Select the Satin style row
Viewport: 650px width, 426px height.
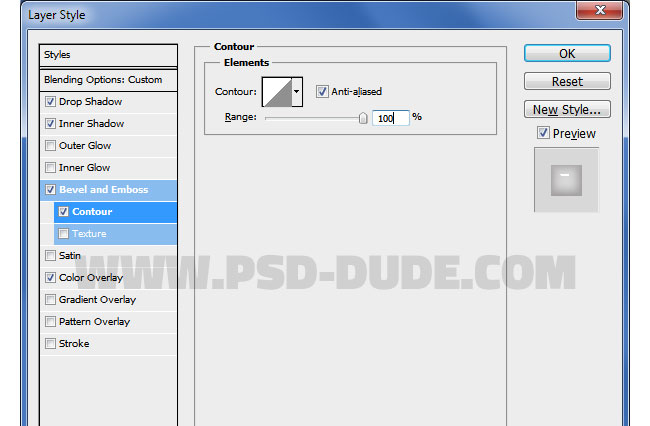(x=108, y=256)
